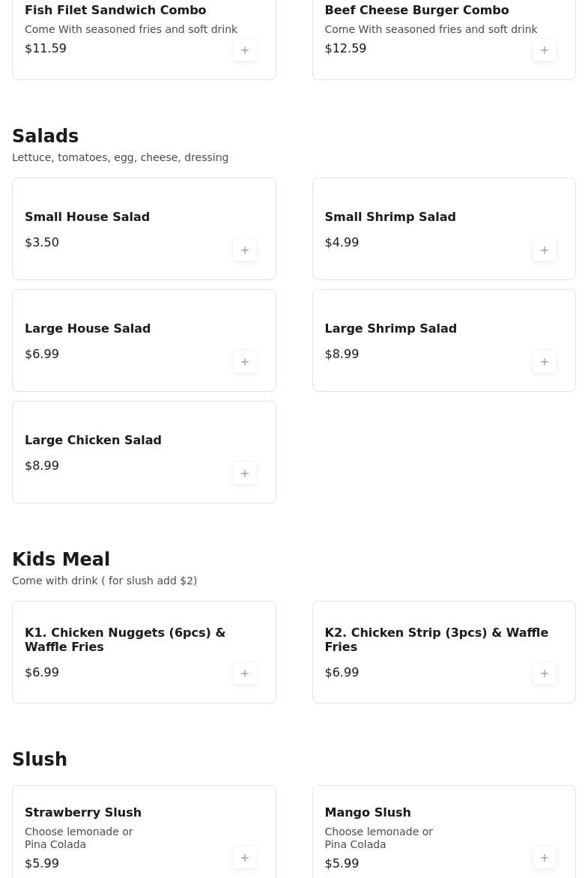Screen dimensions: 588x878
Task: Open K2. Chicken Strip item title
Action: click(436, 640)
